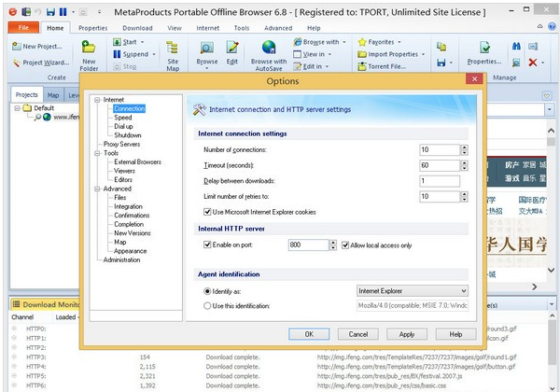Open the Import Properties dropdown arrow
560x392 pixels.
click(423, 54)
